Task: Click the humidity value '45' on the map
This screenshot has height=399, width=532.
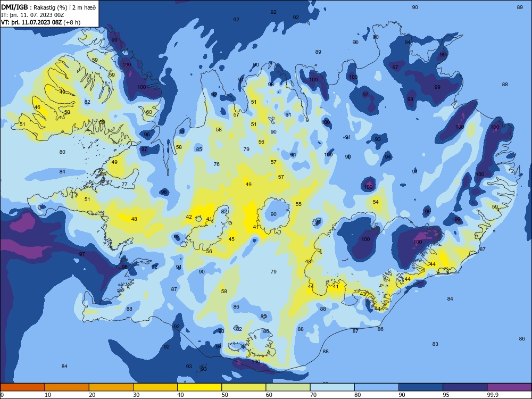Action: click(231, 239)
